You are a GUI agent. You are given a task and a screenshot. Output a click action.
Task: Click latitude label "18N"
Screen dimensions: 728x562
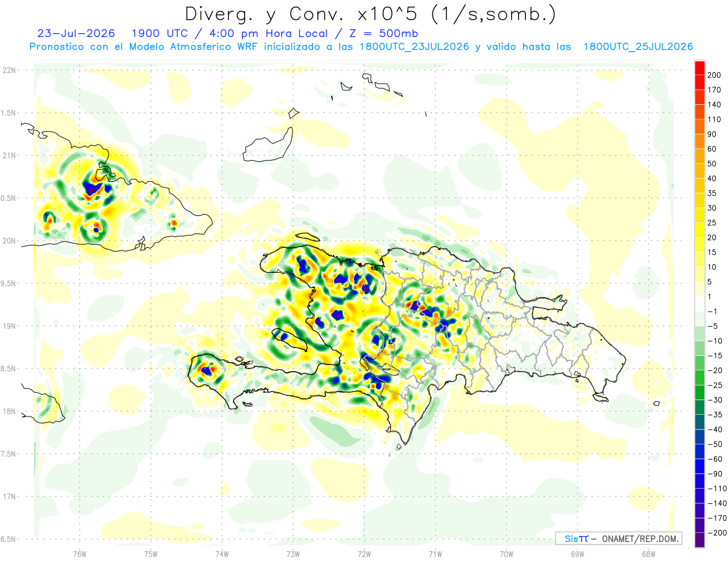click(9, 412)
